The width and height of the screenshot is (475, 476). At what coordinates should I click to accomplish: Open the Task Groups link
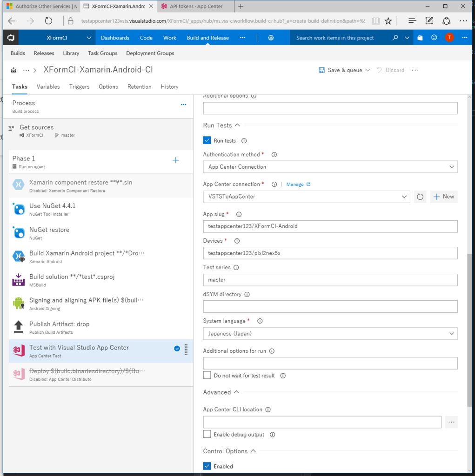point(102,53)
